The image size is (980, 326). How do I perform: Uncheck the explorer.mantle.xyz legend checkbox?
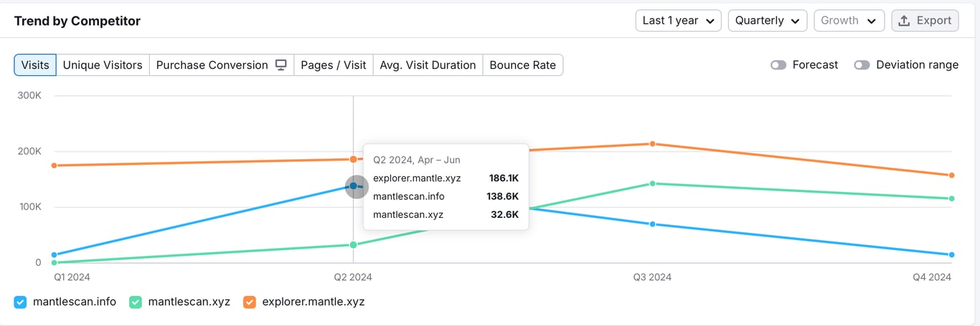[250, 302]
